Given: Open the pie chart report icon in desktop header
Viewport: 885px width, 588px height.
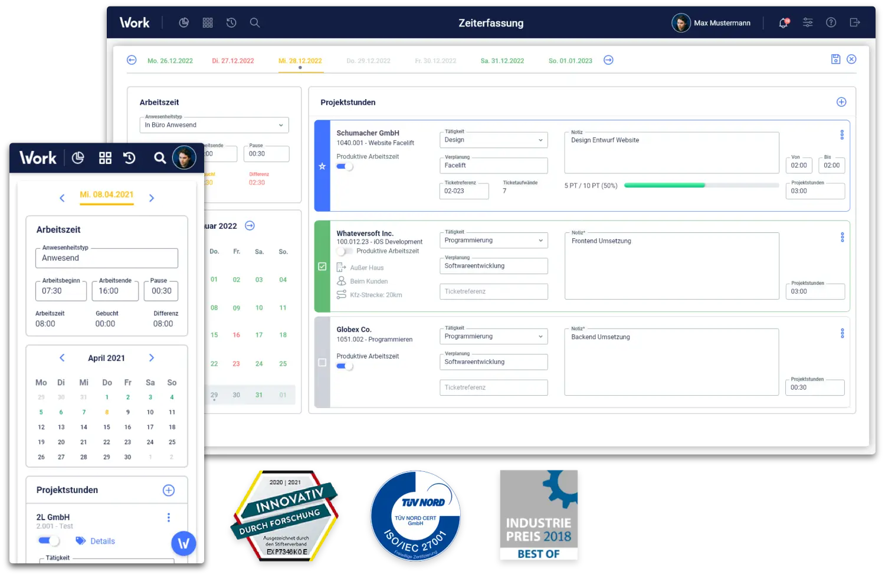Looking at the screenshot, I should (x=184, y=22).
